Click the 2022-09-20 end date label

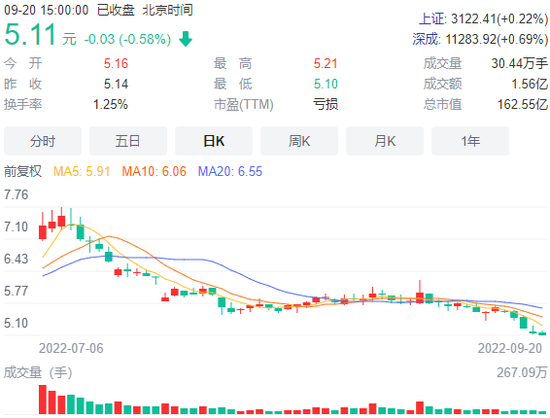(x=510, y=348)
